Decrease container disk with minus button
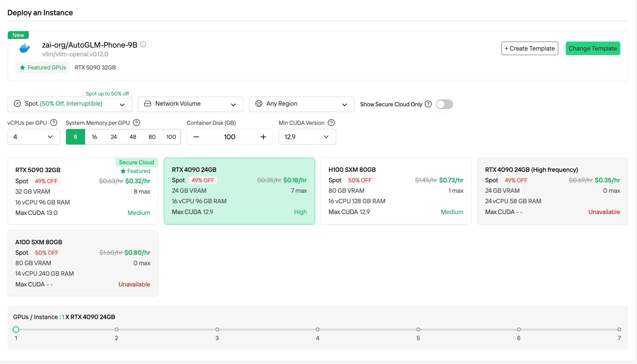637x364 pixels. pos(196,137)
